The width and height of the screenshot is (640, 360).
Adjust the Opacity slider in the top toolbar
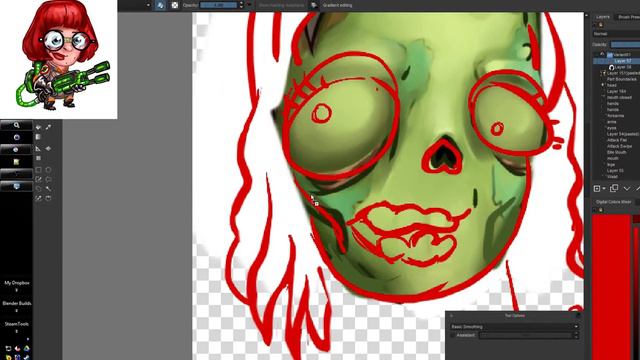point(218,5)
